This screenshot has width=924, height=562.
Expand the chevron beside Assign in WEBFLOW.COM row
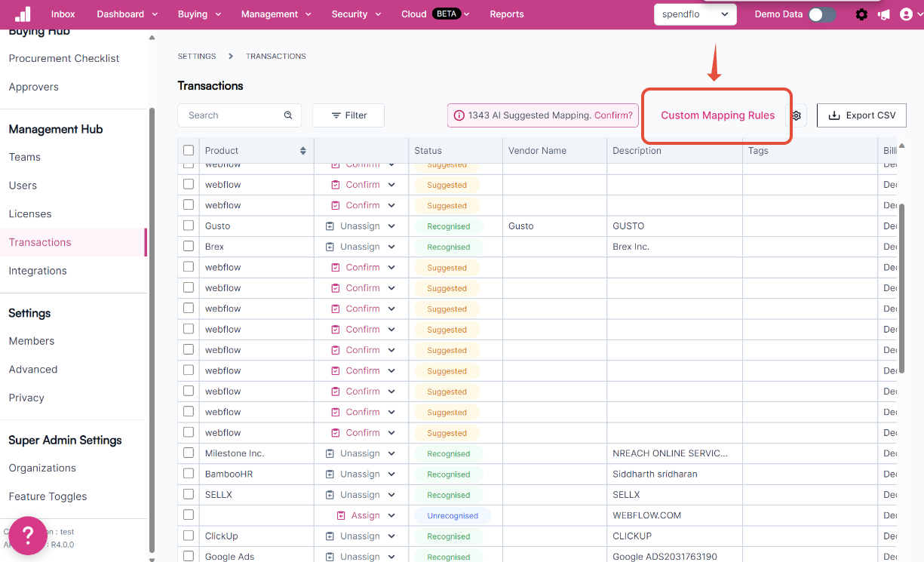[391, 515]
